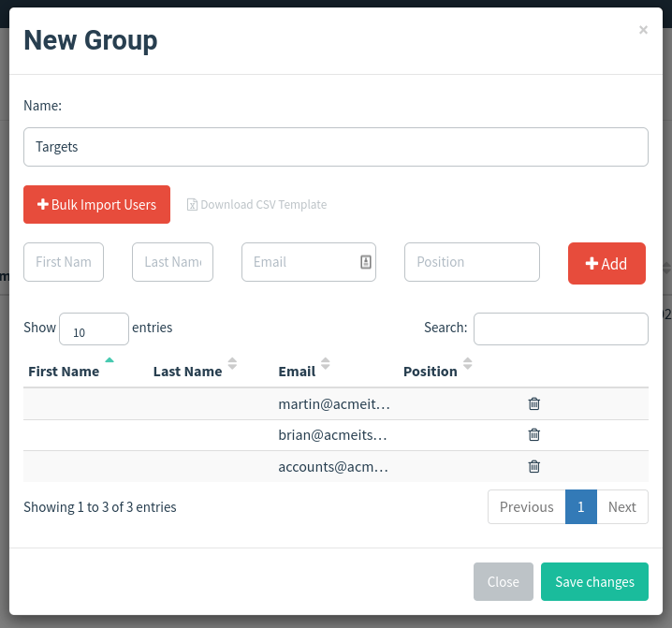Click the table Search box
The image size is (672, 628).
pos(561,329)
